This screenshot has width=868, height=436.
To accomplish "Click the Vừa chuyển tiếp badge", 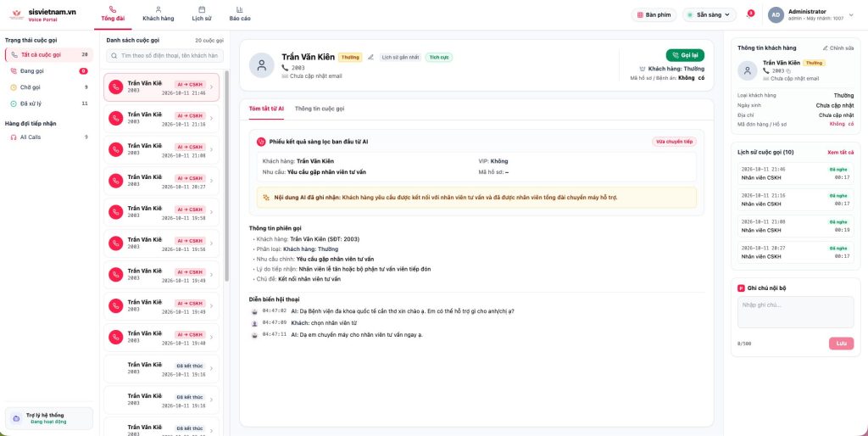I will (x=674, y=142).
